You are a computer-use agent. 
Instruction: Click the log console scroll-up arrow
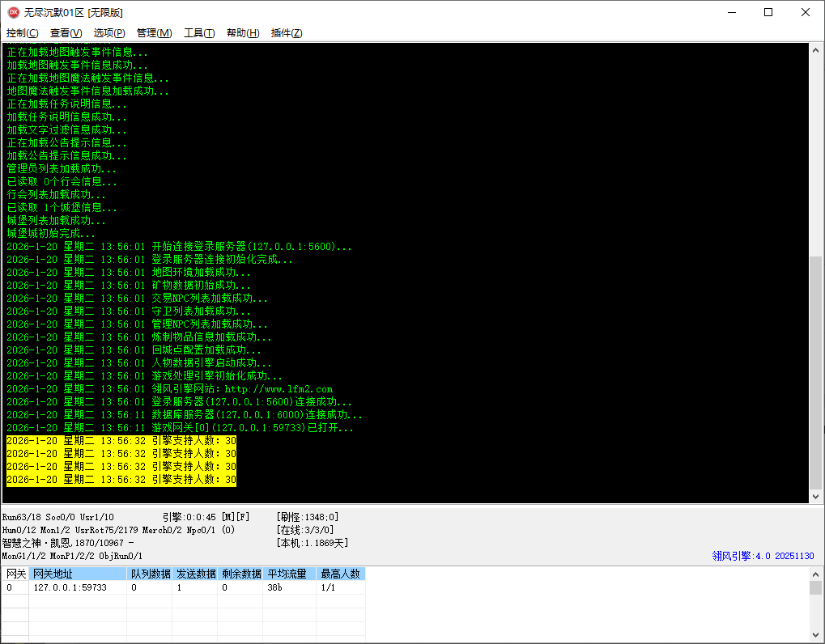pos(815,50)
